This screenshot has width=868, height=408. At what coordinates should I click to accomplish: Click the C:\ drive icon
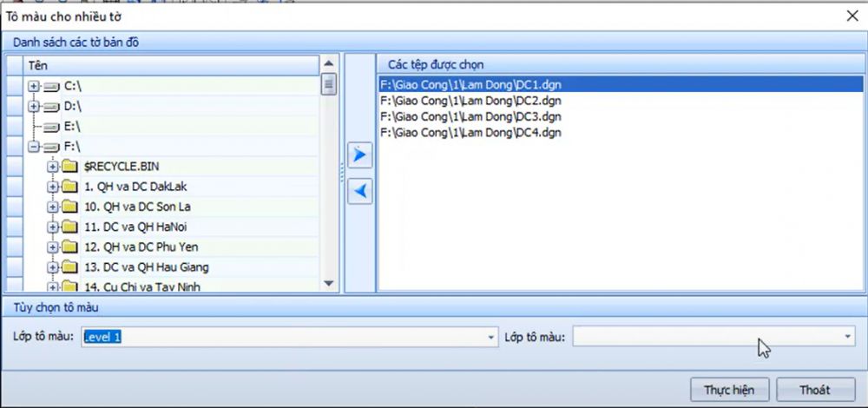(x=51, y=86)
